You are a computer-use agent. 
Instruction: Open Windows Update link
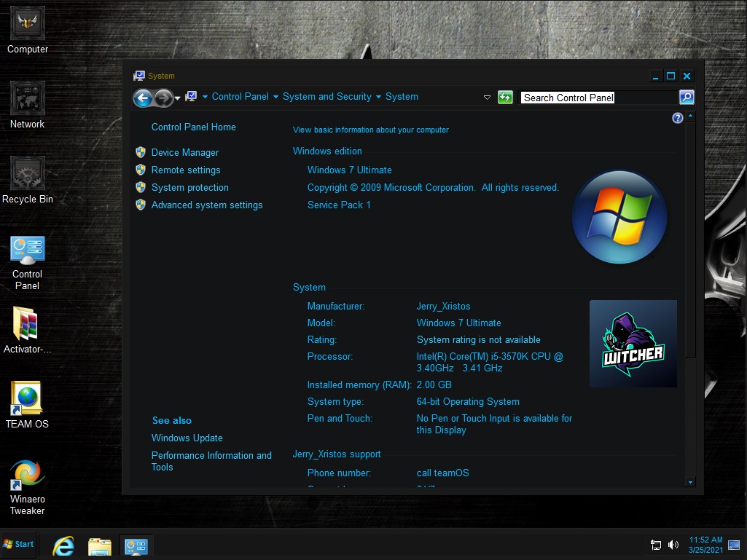[x=187, y=438]
